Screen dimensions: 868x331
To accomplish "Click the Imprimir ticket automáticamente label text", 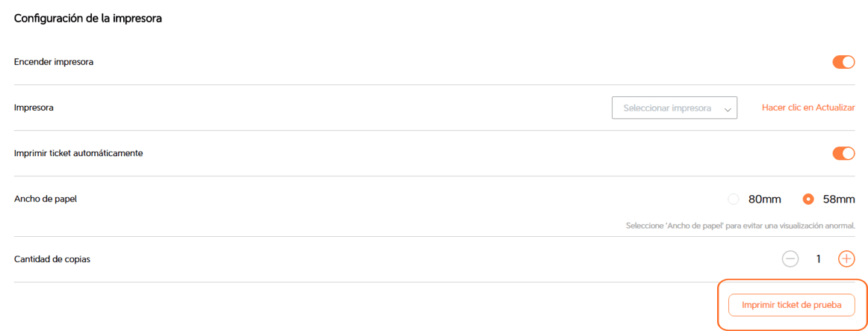I will [78, 153].
